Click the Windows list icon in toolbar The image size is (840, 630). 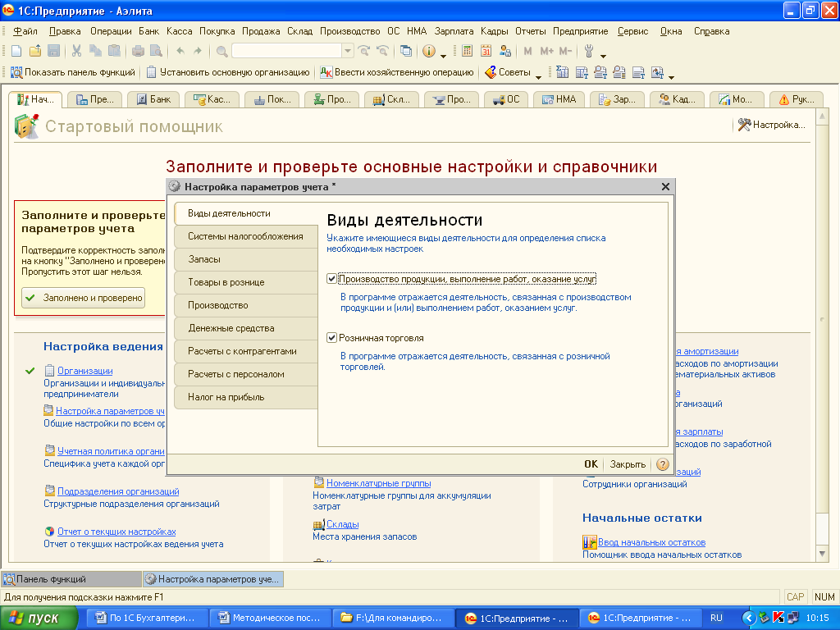click(406, 51)
